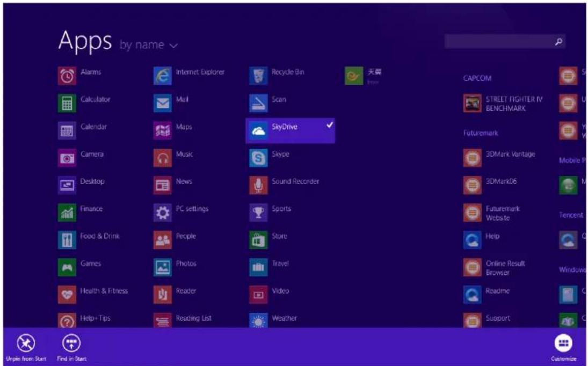The height and width of the screenshot is (366, 588).
Task: Open the Skype app icon
Action: (x=258, y=158)
